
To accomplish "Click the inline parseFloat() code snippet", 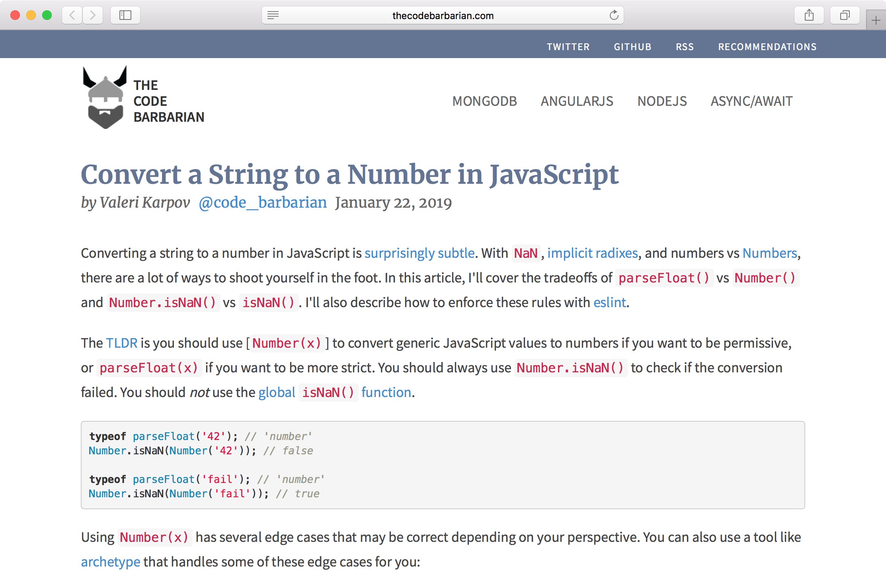I will [664, 278].
